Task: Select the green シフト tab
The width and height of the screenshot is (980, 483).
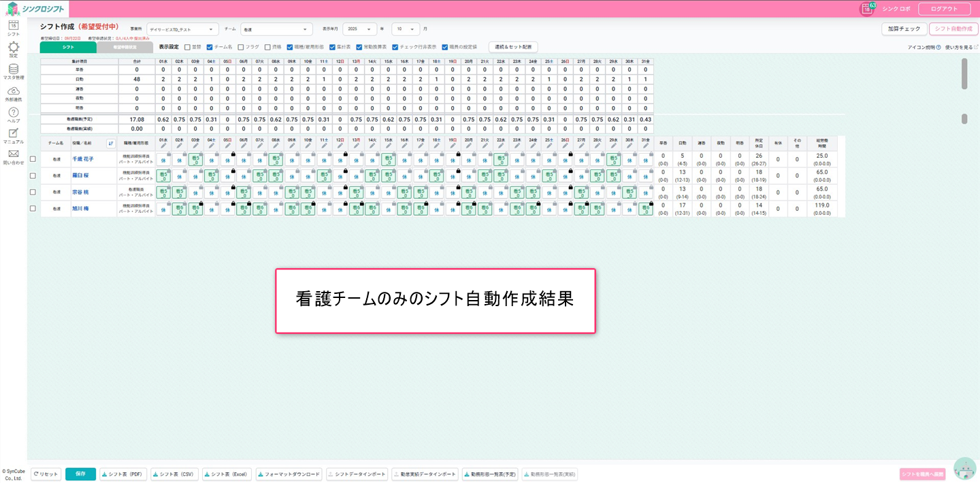Action: click(68, 48)
